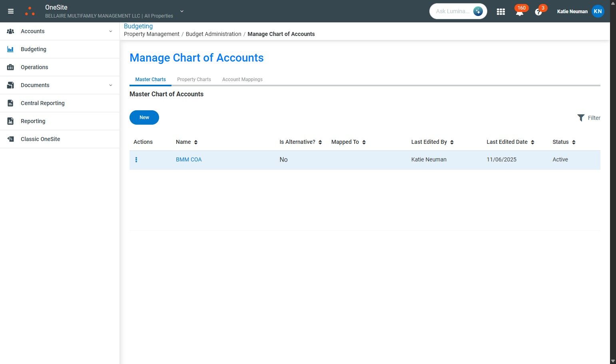Go to Property Management breadcrumb
Screen dimensions: 616x364
[x=152, y=34]
